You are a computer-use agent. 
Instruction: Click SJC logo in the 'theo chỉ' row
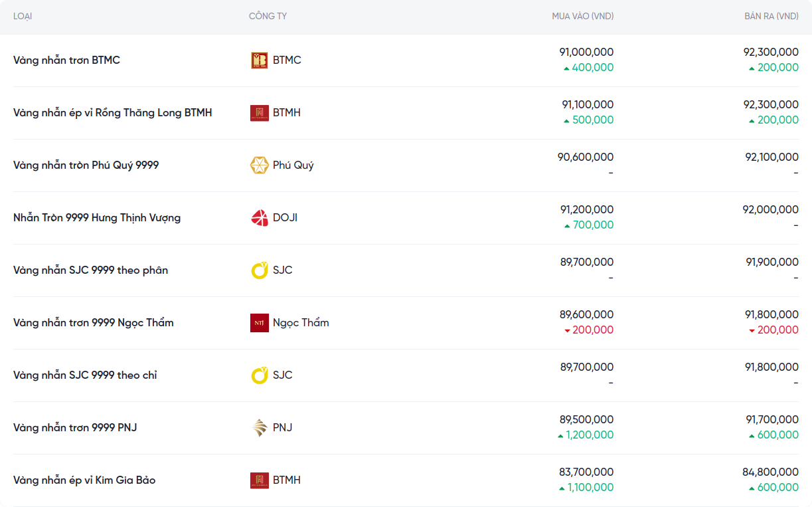[259, 375]
